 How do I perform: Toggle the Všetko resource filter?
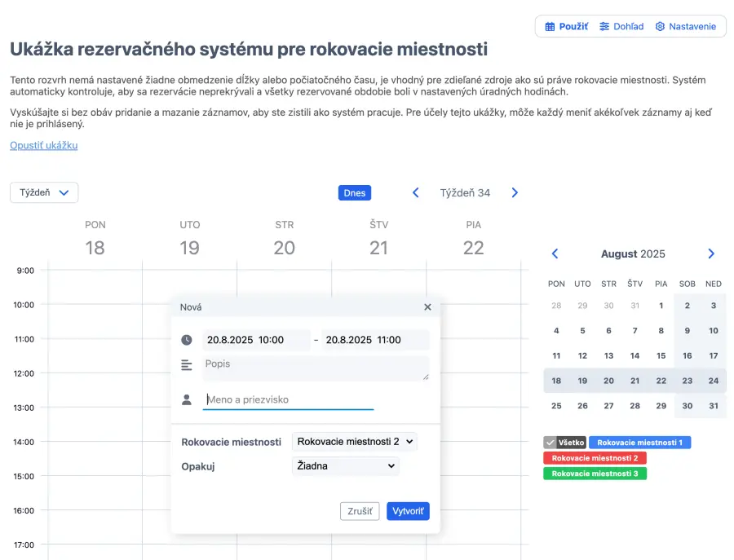pyautogui.click(x=564, y=443)
